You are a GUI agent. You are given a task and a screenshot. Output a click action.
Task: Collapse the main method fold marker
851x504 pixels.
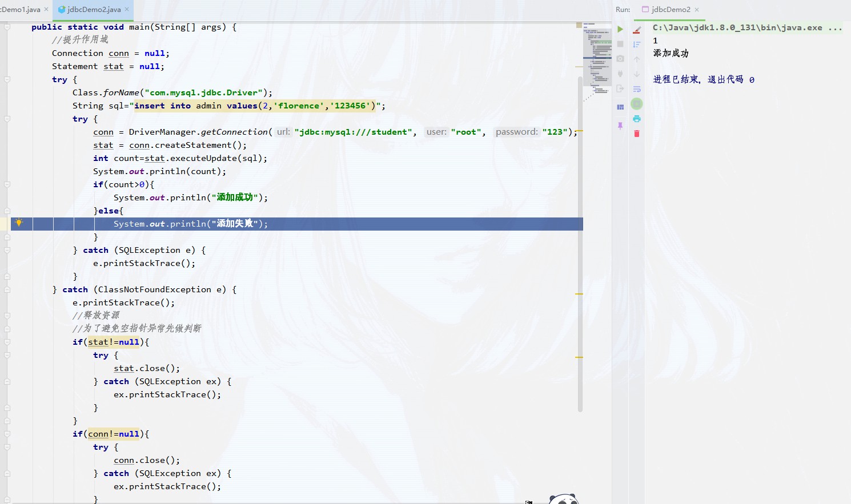7,27
